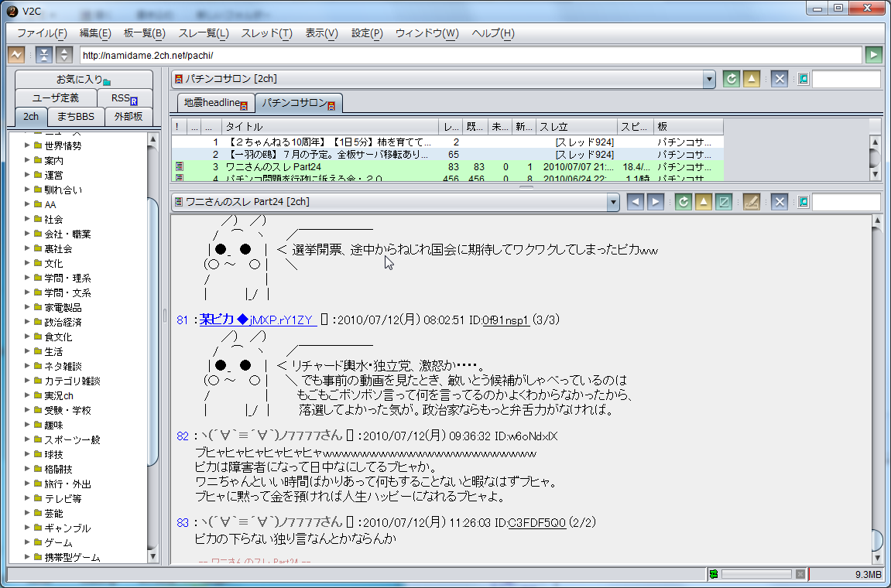Image resolution: width=891 pixels, height=588 pixels.
Task: Reload the ワニさんのスレ thread
Action: click(683, 202)
